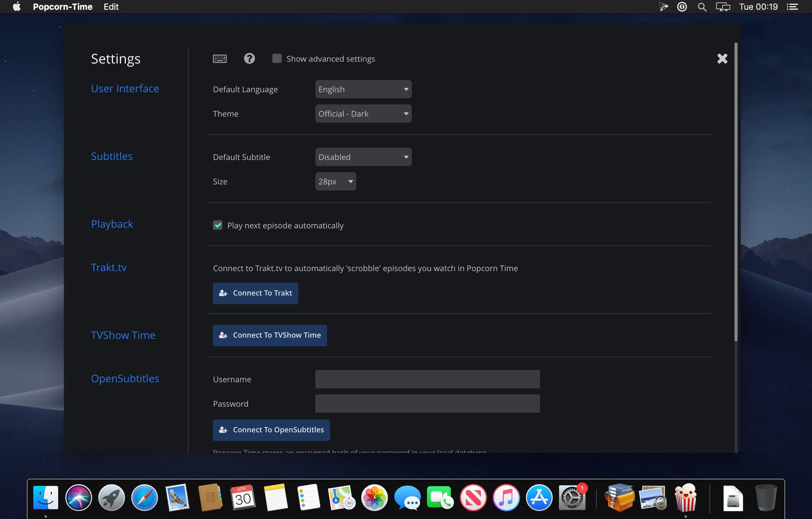The width and height of the screenshot is (812, 519).
Task: Open Mail from the Dock
Action: point(177,497)
